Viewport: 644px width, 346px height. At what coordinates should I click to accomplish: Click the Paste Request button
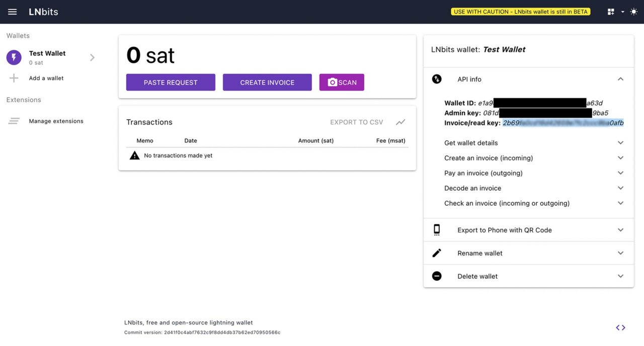[171, 82]
